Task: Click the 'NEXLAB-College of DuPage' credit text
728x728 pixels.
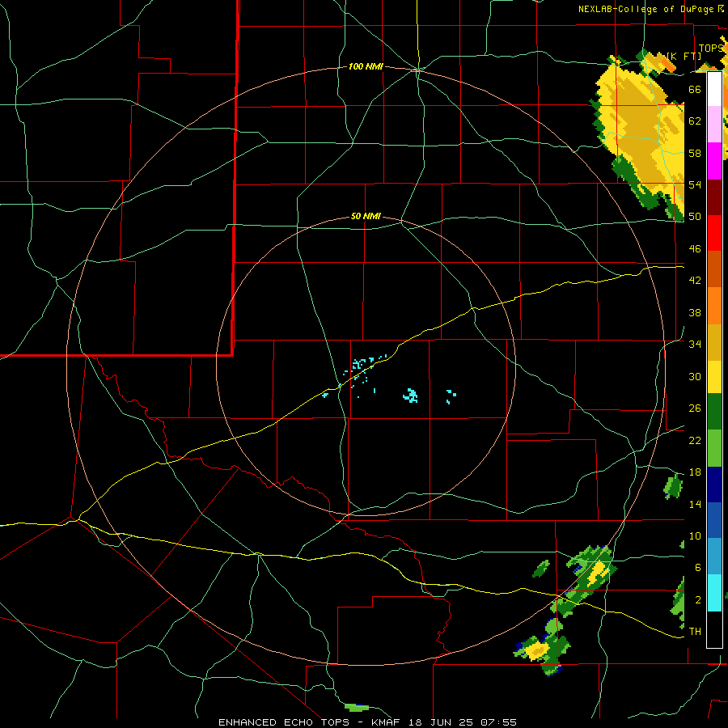Action: [x=646, y=9]
